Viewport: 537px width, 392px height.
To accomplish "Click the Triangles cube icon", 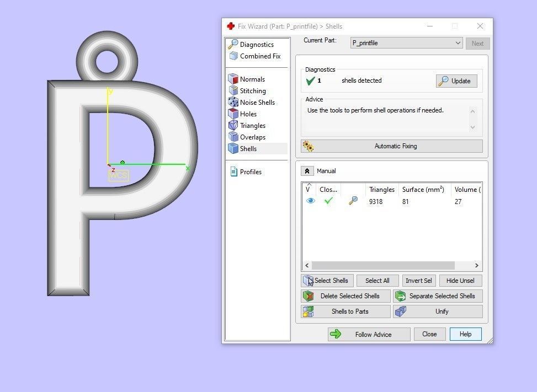I will [x=233, y=125].
